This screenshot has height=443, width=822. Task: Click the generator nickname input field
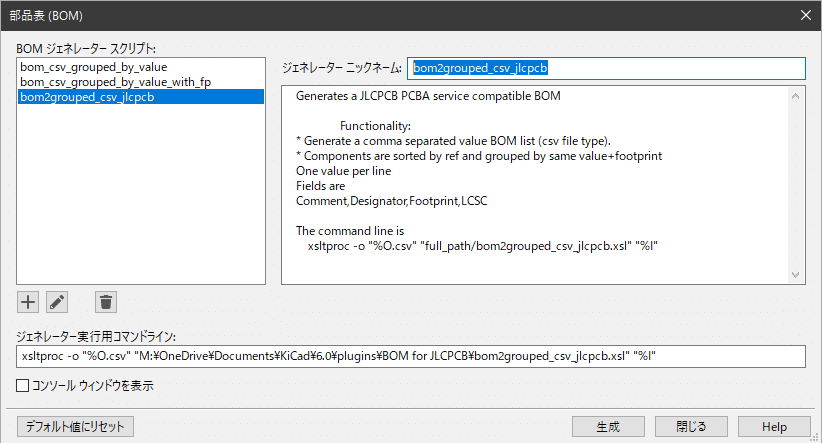click(606, 68)
